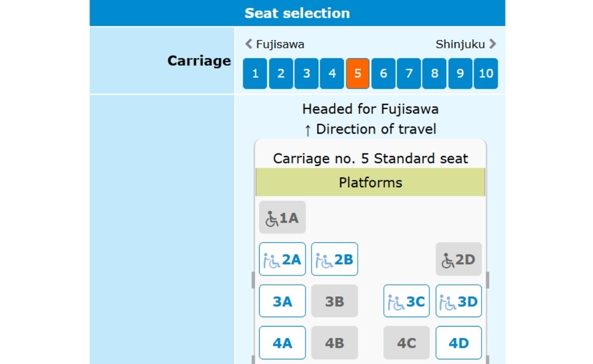Choose carriage 2
Image resolution: width=593 pixels, height=364 pixels.
pyautogui.click(x=280, y=73)
